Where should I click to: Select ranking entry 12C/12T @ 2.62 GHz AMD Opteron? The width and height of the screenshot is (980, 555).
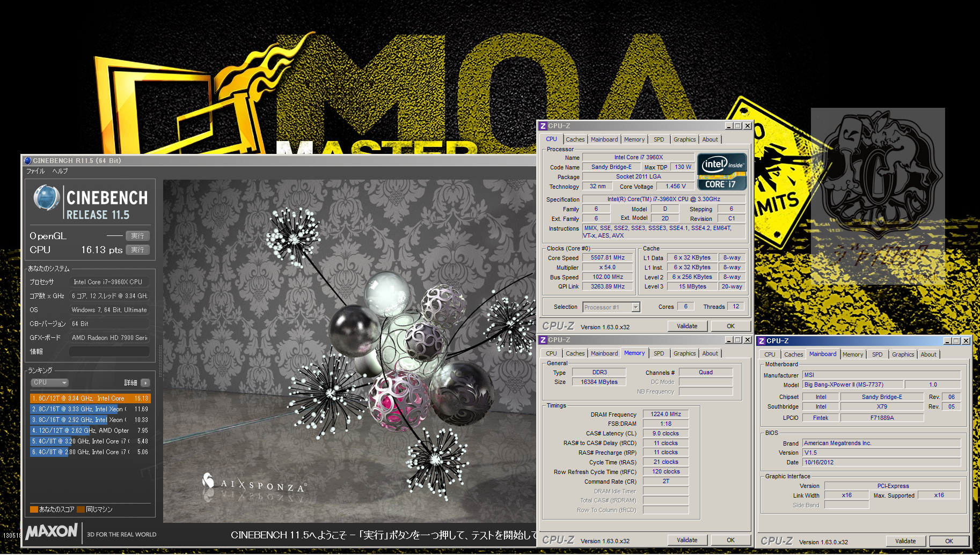coord(90,431)
